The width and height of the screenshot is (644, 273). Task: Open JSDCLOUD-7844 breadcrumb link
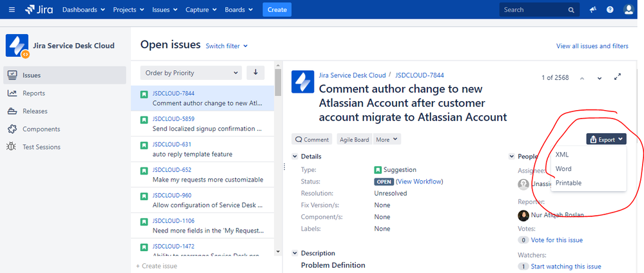[x=419, y=75]
